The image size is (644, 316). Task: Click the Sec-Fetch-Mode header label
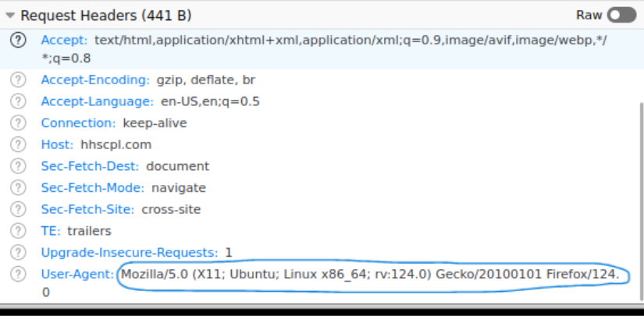[92, 188]
